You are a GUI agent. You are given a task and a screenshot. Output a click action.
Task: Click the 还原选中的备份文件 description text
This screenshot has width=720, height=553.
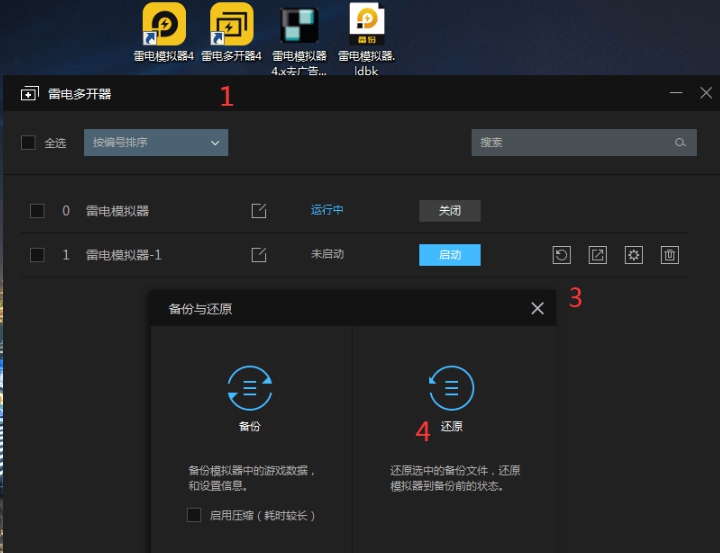pos(455,478)
